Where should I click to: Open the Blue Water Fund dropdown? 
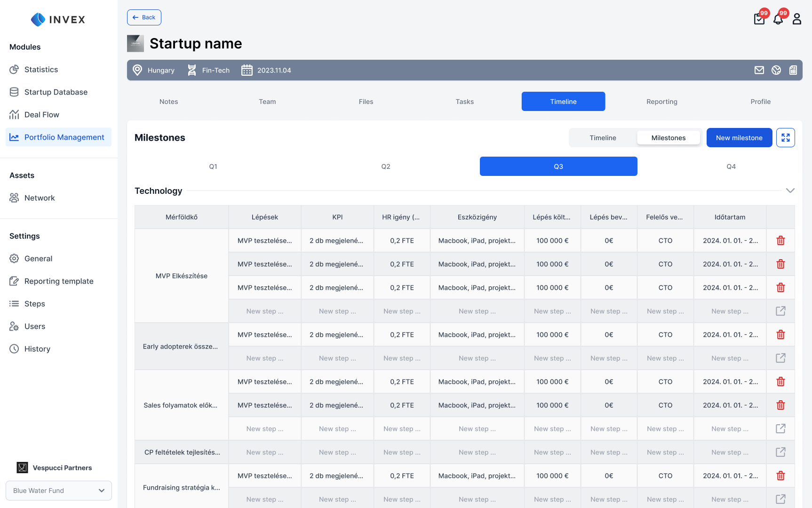tap(59, 491)
